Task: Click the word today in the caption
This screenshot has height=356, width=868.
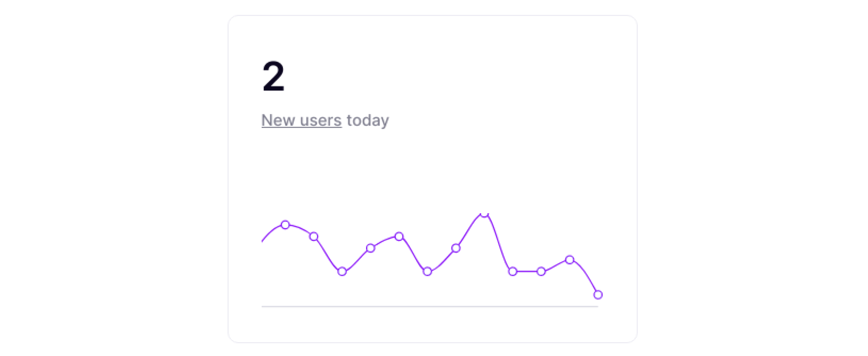Action: (x=368, y=121)
